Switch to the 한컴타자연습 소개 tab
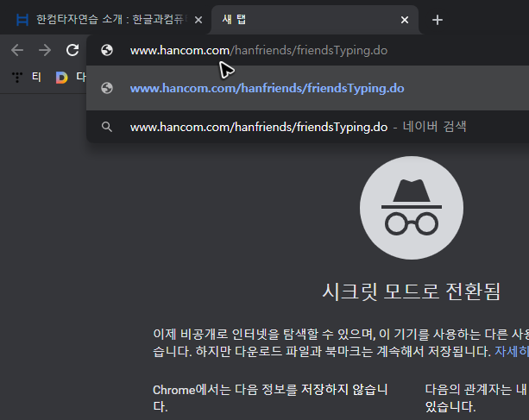Viewport: 529px width, 420px height. coord(106,20)
